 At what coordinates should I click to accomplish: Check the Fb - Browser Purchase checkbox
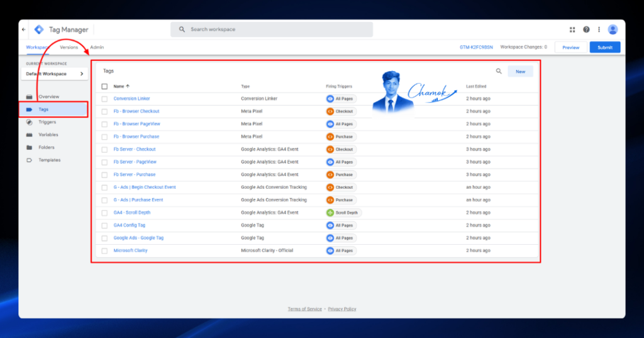(104, 137)
